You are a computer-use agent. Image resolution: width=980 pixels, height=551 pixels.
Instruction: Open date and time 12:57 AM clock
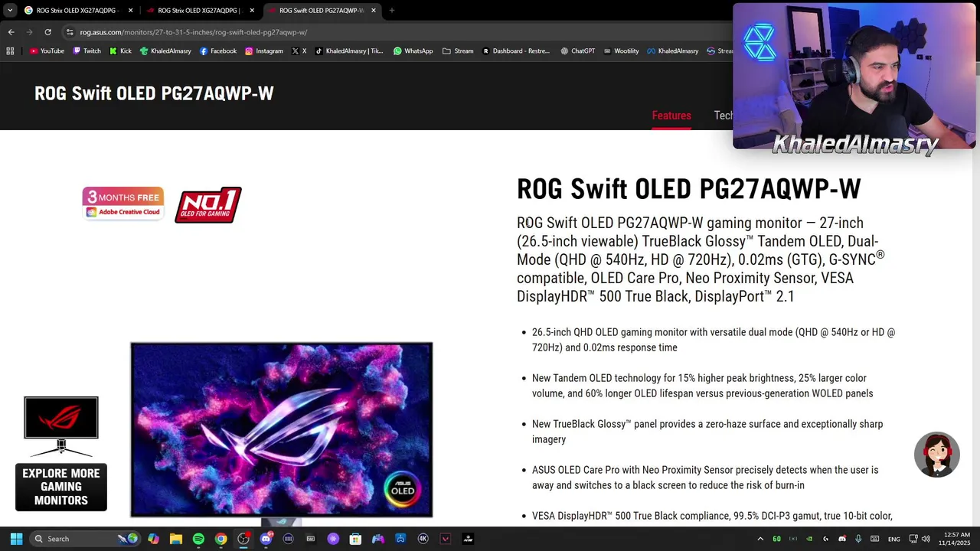[955, 539]
